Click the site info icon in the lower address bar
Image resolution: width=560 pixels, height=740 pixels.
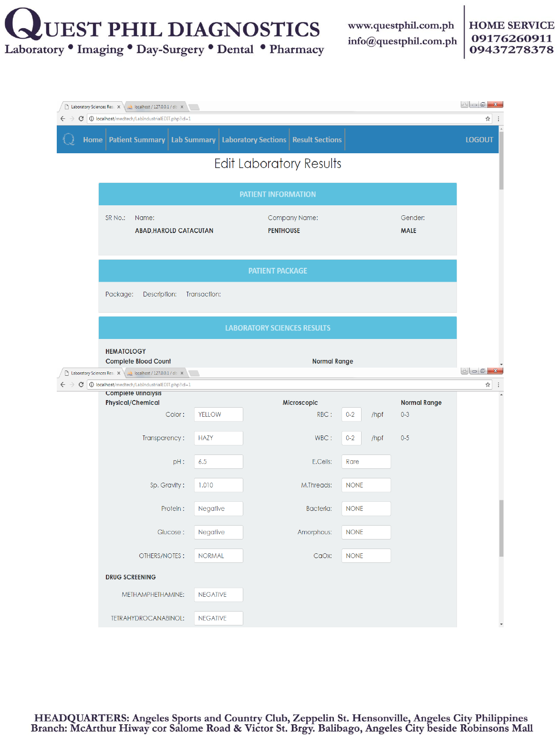pyautogui.click(x=92, y=385)
